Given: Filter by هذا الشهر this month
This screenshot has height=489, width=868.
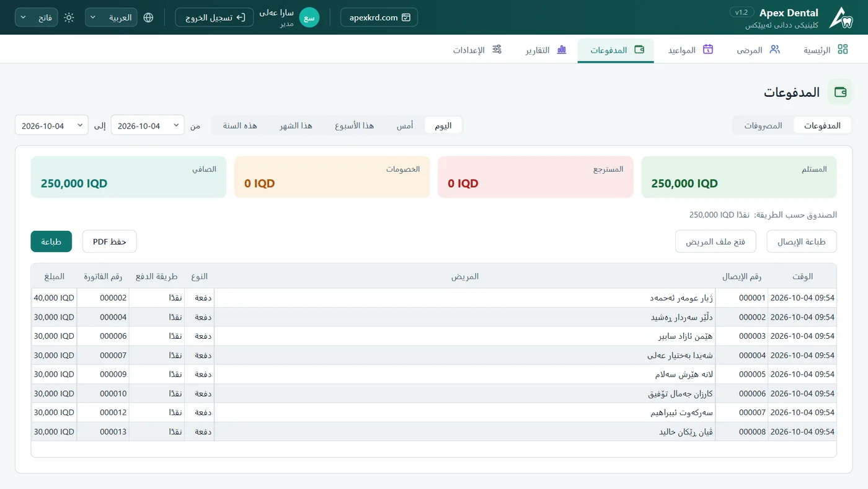Looking at the screenshot, I should click(x=296, y=125).
